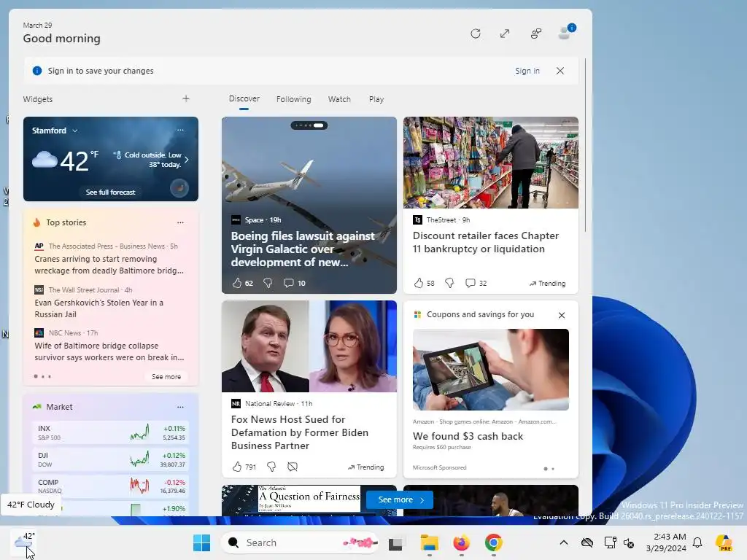Click See more in Top stories
This screenshot has height=560, width=747.
[166, 377]
